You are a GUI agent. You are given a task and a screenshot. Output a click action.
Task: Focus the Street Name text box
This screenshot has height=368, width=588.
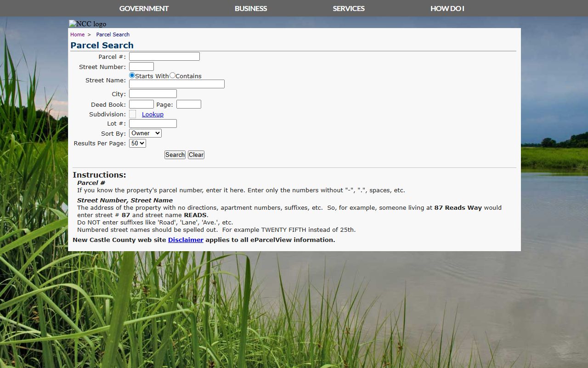click(x=177, y=84)
